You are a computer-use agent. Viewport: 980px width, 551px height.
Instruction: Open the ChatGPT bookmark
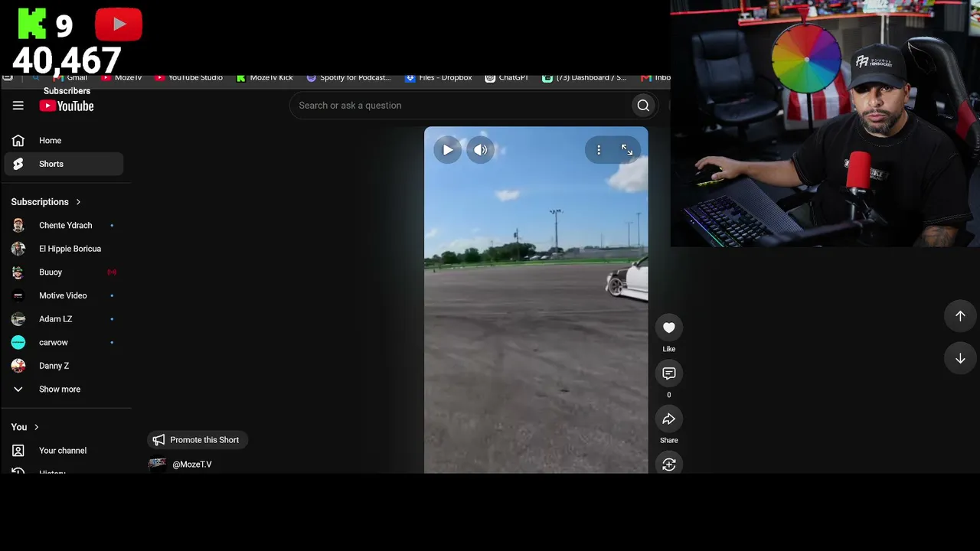507,77
